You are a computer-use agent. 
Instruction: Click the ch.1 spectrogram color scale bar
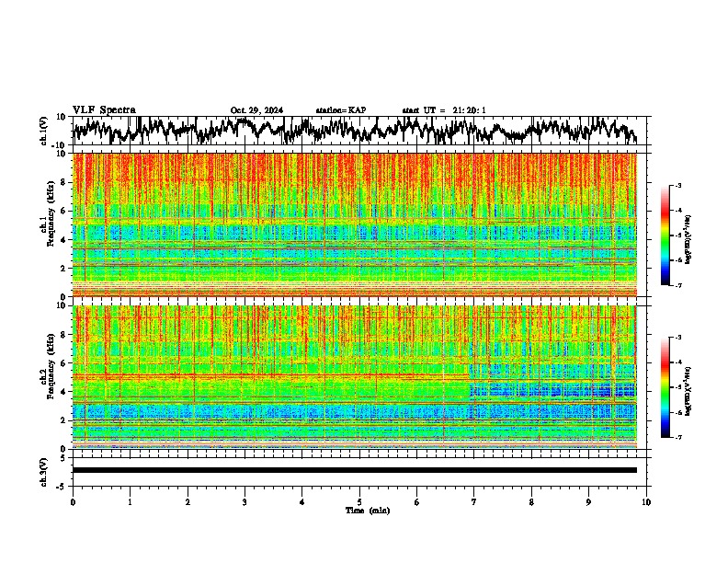(665, 236)
